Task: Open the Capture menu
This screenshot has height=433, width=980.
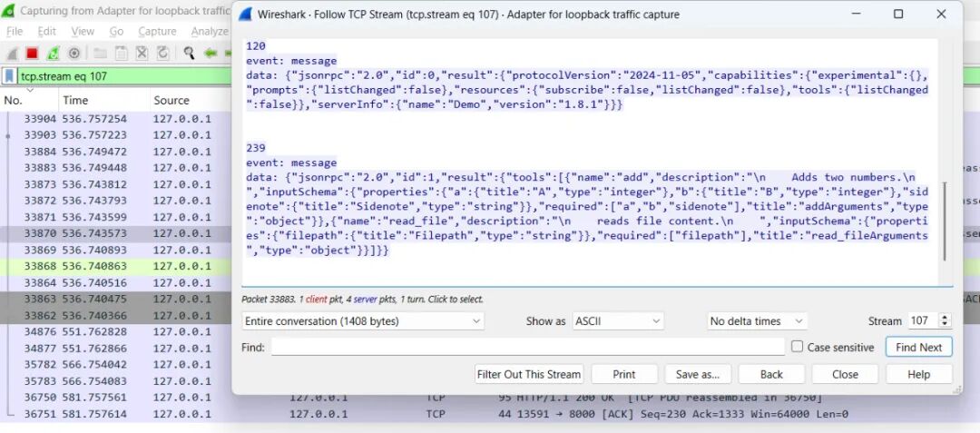Action: point(158,31)
